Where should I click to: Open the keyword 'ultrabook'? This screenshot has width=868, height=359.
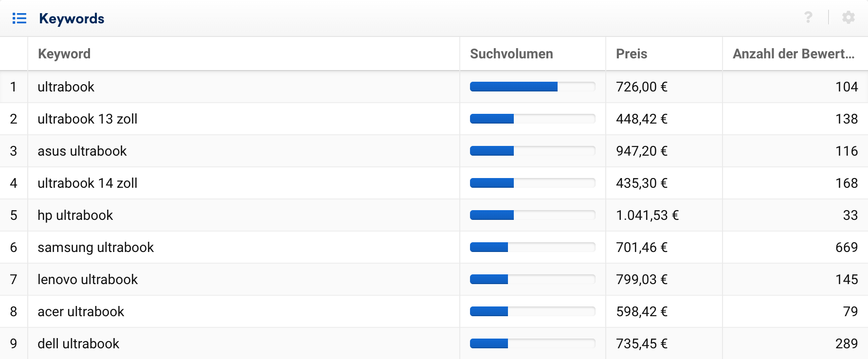(x=66, y=87)
